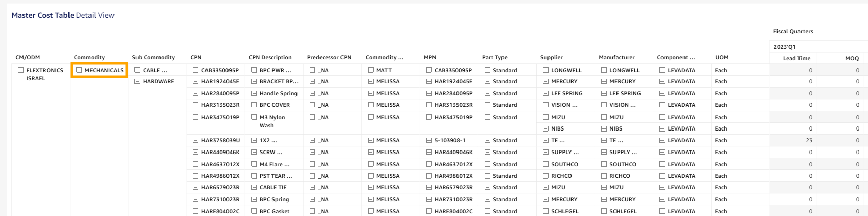Click the Commodity column header
Screen dimensions: 868x216
pos(89,57)
